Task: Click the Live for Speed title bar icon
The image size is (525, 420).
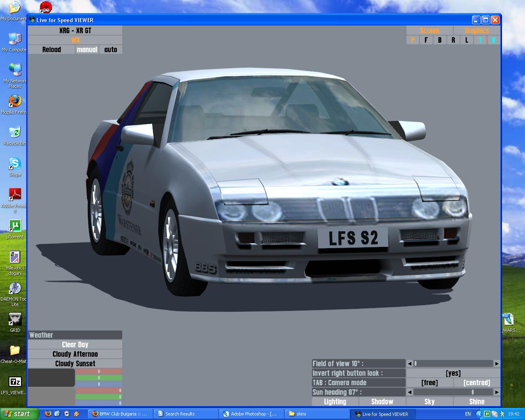Action: [x=32, y=20]
